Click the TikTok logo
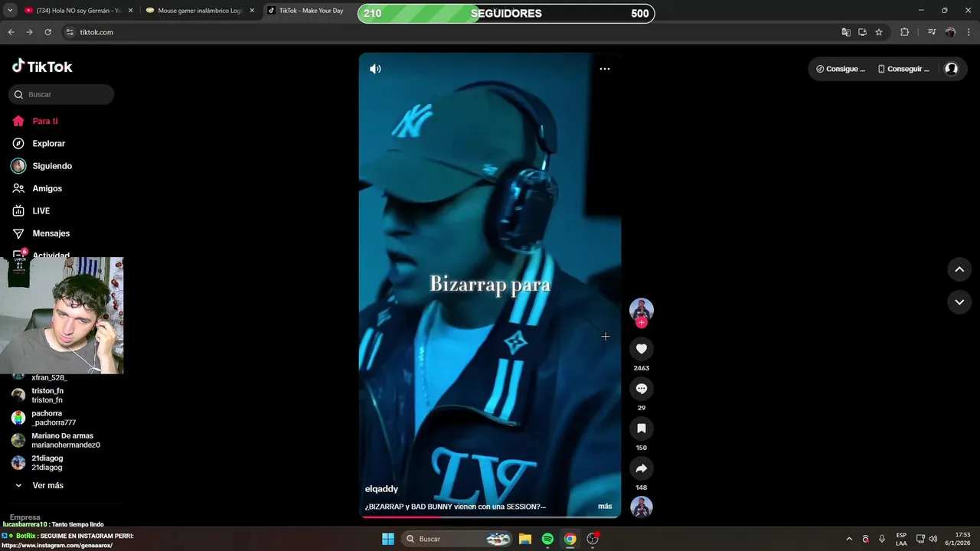980x551 pixels. 42,67
